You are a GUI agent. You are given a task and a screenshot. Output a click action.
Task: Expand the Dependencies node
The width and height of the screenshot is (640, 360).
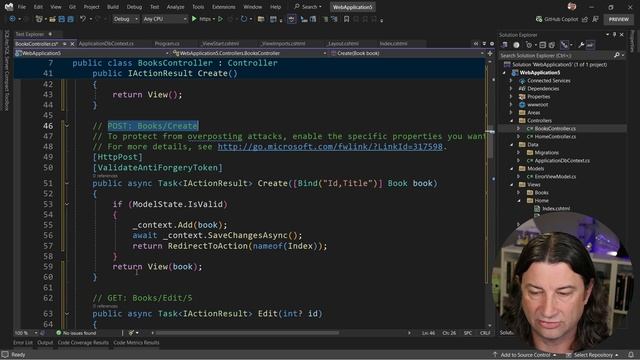512,89
